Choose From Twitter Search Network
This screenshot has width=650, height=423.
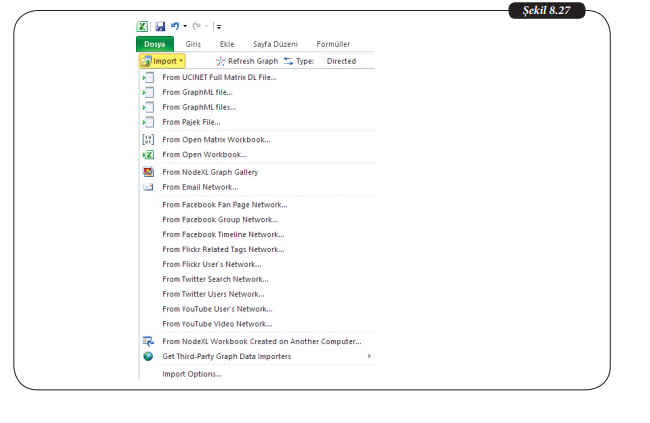point(215,279)
